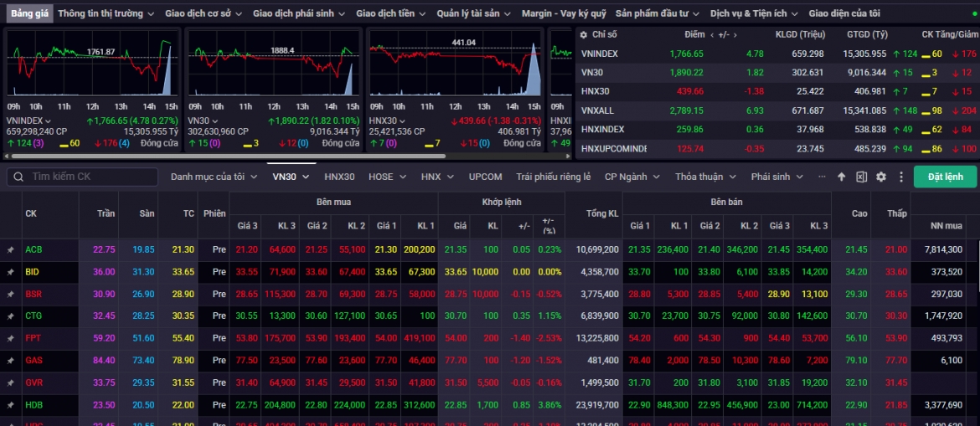Screen dimensions: 980x426
Task: Switch to the UPCOM tab
Action: (485, 177)
